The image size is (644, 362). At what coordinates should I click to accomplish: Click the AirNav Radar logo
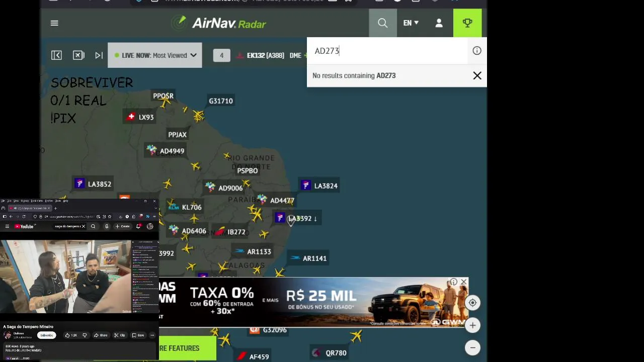(x=218, y=23)
